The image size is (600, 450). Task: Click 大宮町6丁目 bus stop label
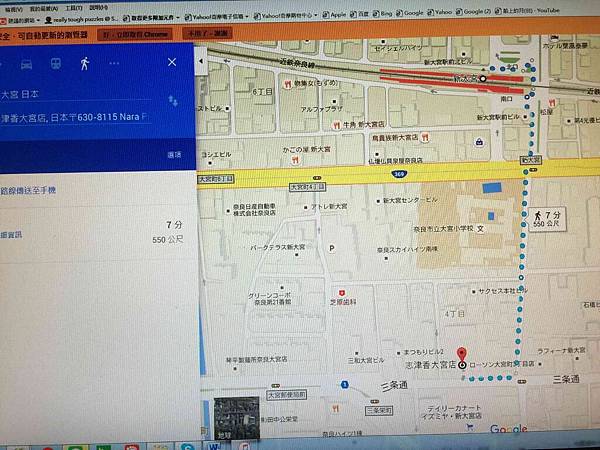(x=216, y=179)
